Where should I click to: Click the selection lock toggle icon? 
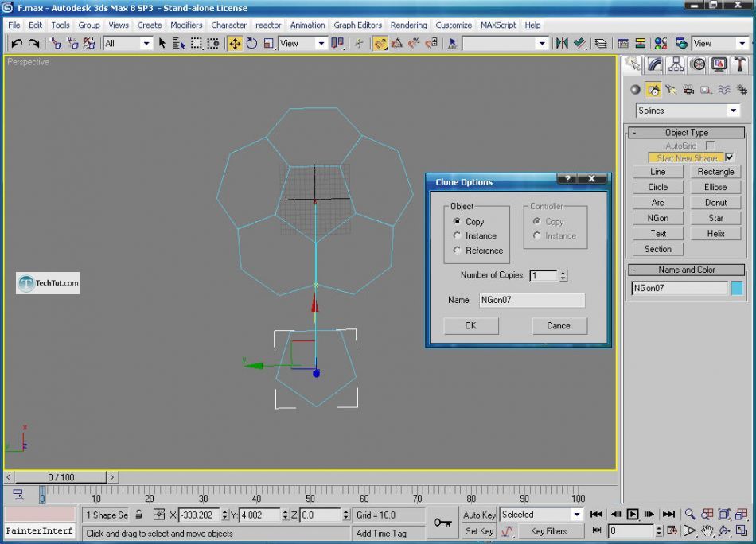pos(138,515)
